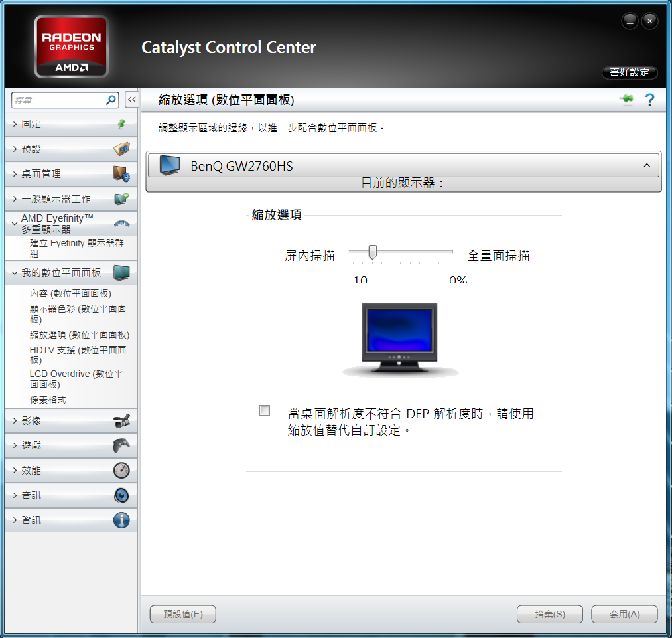This screenshot has width=672, height=638.
Task: Click the green pin icon near help
Action: [x=626, y=100]
